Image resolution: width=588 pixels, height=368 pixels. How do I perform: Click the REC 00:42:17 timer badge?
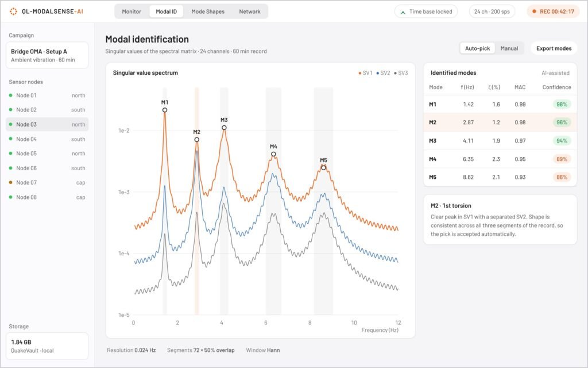tap(553, 11)
